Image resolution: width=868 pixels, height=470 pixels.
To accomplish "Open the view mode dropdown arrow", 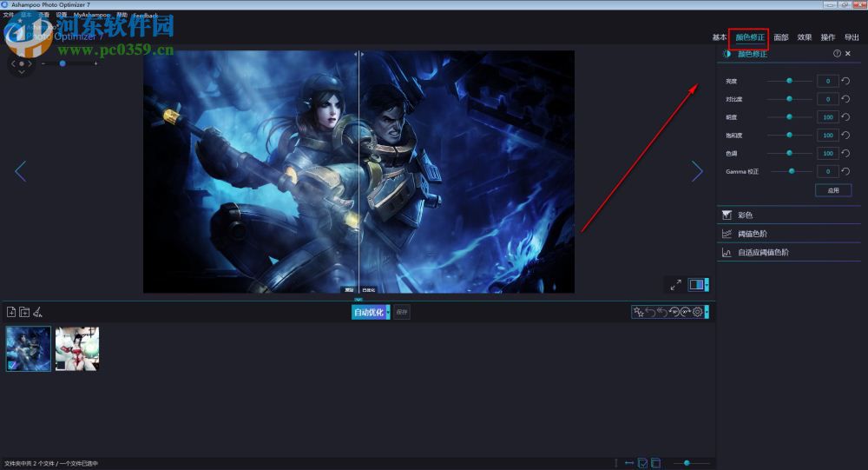I will pyautogui.click(x=707, y=285).
